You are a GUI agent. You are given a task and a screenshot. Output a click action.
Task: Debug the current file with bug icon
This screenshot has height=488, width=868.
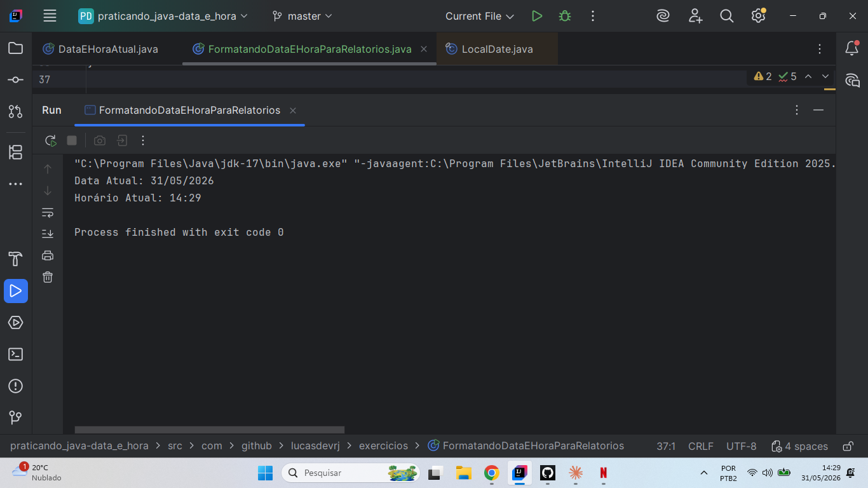[x=565, y=16]
